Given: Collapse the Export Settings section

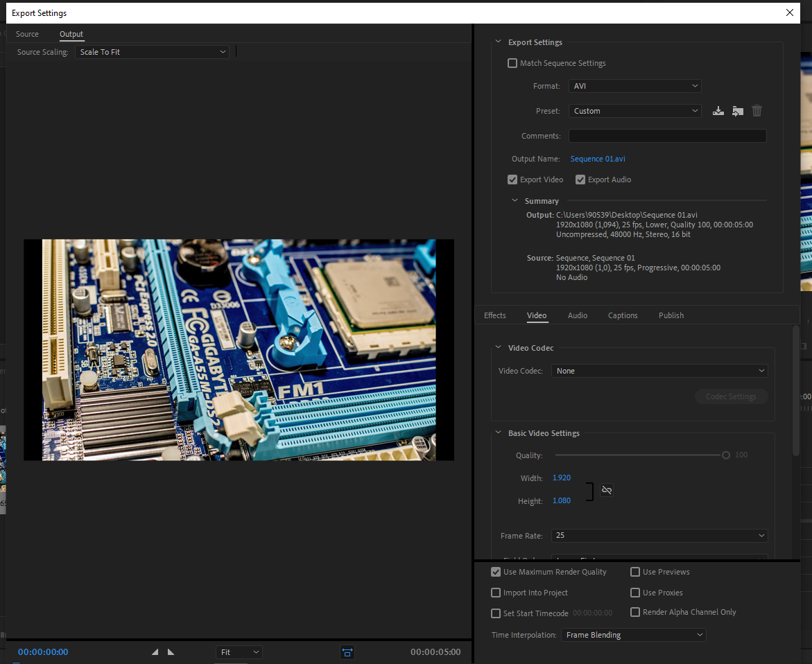Looking at the screenshot, I should pos(498,42).
